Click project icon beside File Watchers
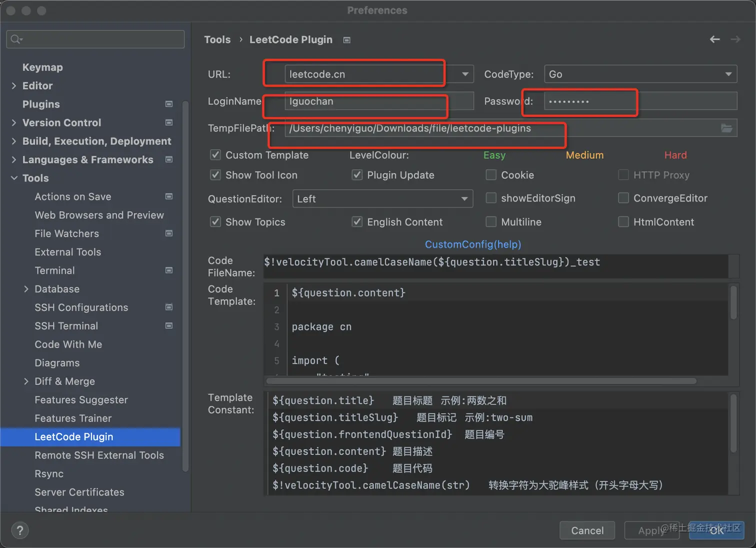 point(169,233)
